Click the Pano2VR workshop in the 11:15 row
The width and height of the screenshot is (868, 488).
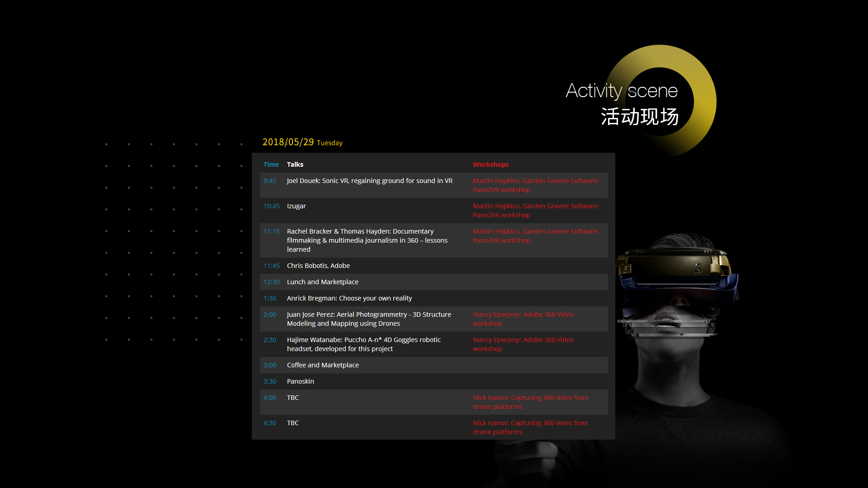(x=536, y=236)
